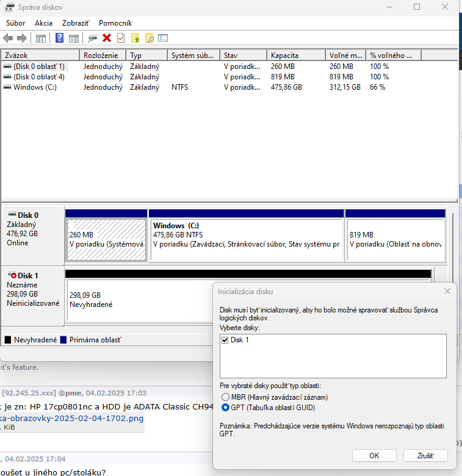Click the folder with magnifier search icon
Screen dimensions: 462x476
pos(150,38)
